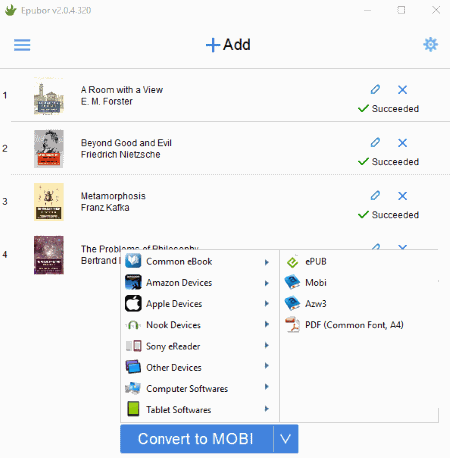
Task: Open the Sony eReader submenu
Action: 199,346
